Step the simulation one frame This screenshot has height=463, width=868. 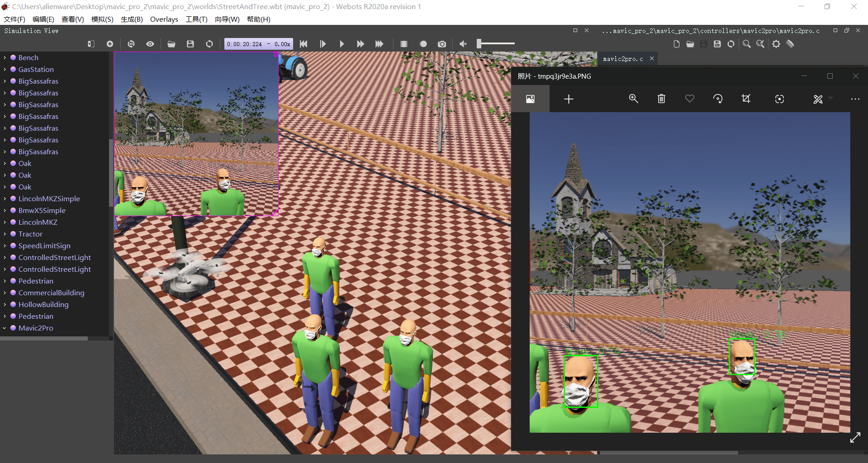(x=323, y=44)
